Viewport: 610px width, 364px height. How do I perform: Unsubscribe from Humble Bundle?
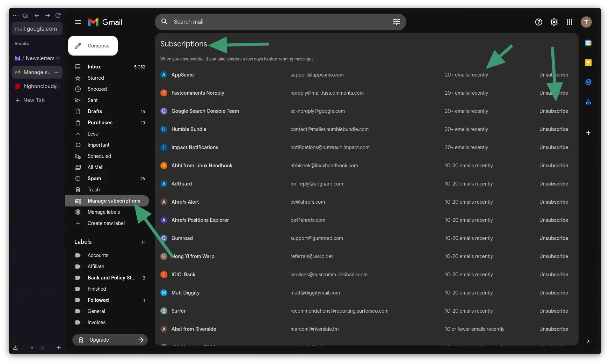554,129
